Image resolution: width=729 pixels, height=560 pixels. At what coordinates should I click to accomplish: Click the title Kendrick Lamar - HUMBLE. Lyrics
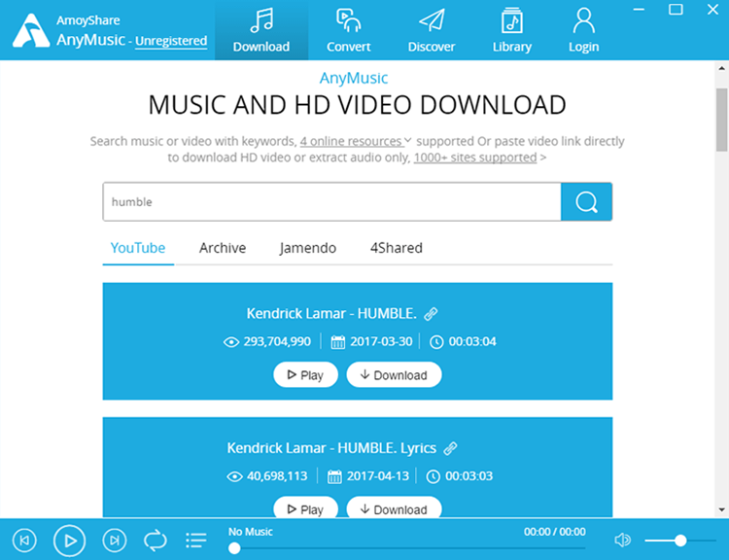pyautogui.click(x=331, y=448)
